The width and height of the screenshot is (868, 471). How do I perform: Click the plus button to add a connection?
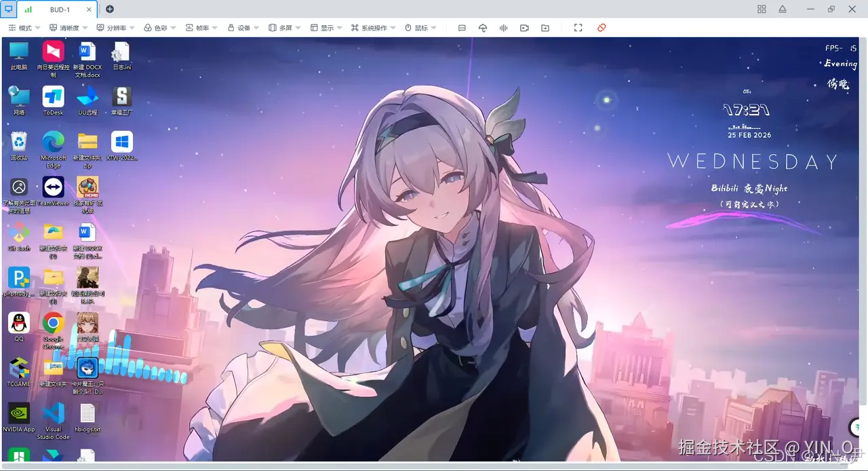point(111,10)
